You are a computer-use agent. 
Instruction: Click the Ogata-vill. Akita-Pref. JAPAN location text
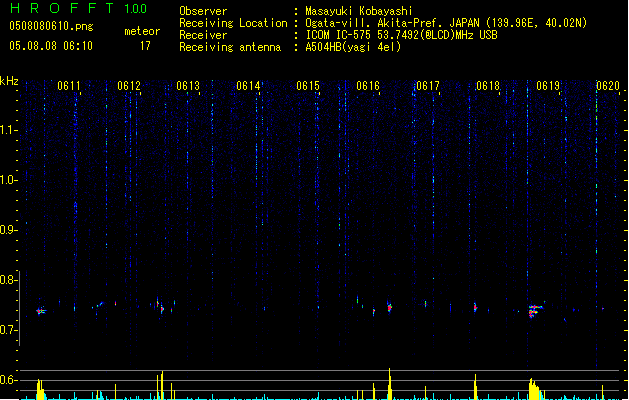(446, 23)
